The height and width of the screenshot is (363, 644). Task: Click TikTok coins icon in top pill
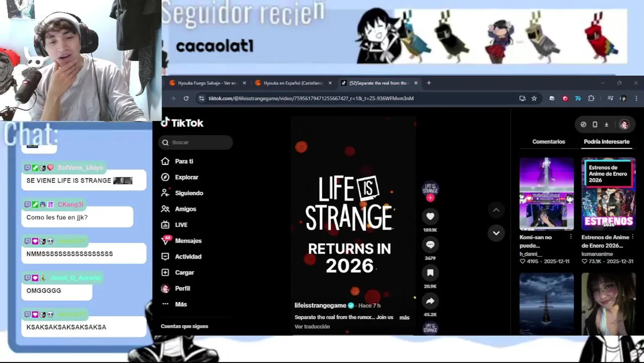pyautogui.click(x=584, y=125)
